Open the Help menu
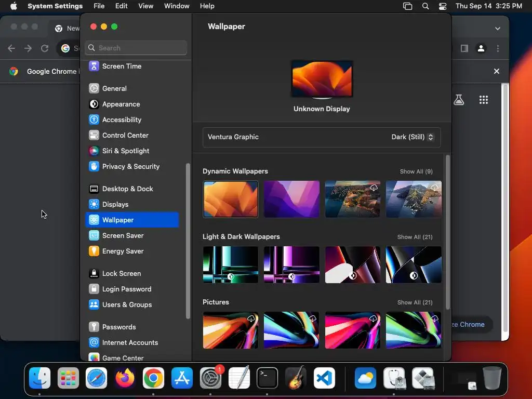Viewport: 532px width, 399px height. click(x=207, y=6)
